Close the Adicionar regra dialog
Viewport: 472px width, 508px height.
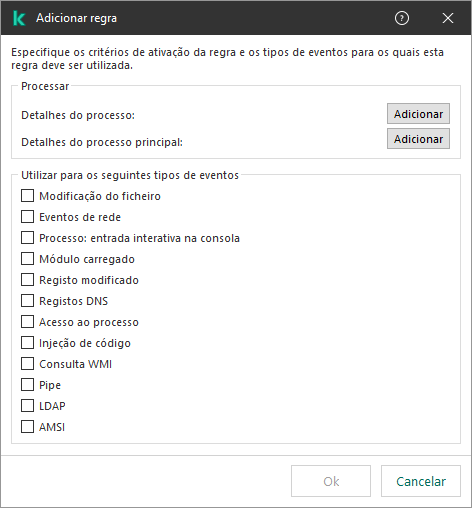448,18
